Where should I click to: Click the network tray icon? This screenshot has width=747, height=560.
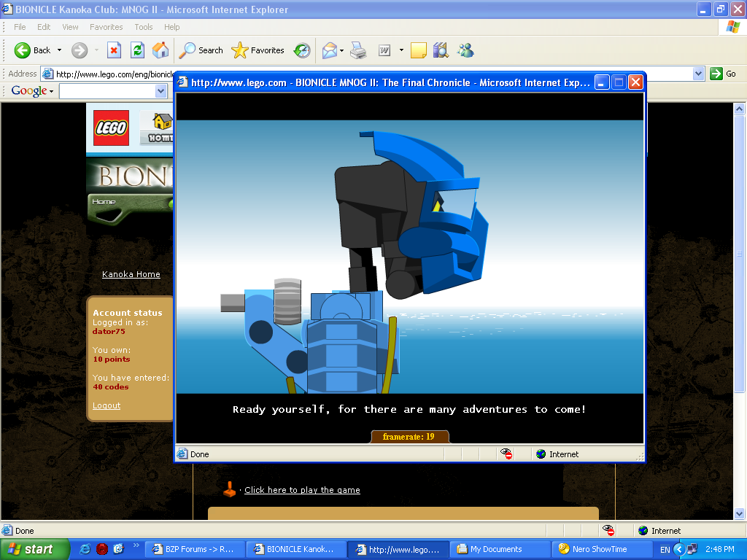[x=692, y=549]
